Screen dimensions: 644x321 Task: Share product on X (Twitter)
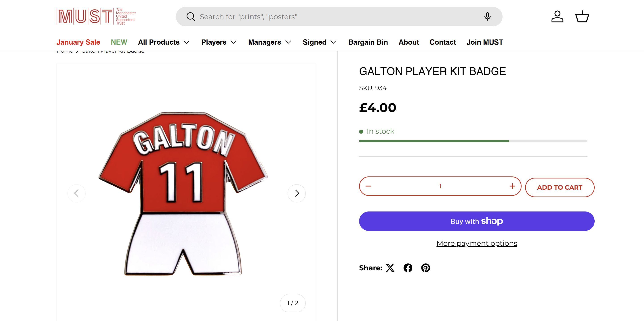pyautogui.click(x=390, y=268)
